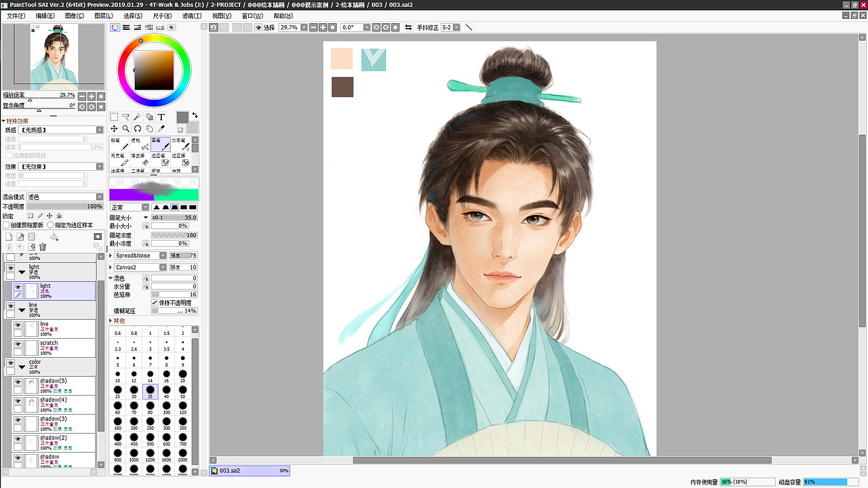Rotate view counterclockwise in navigator panel
Image resolution: width=868 pixels, height=488 pixels.
click(x=82, y=106)
